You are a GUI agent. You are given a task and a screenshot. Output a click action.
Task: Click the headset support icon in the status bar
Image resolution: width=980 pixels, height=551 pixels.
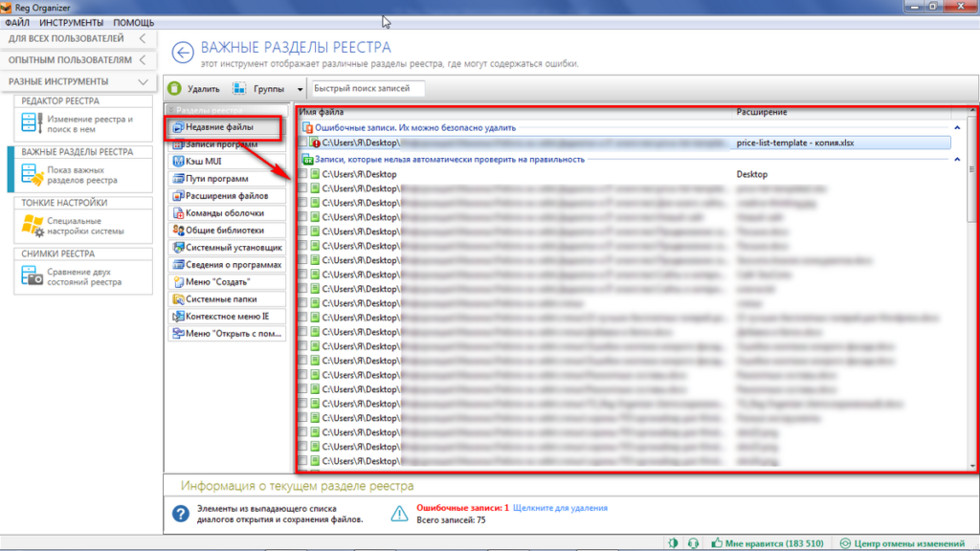693,543
